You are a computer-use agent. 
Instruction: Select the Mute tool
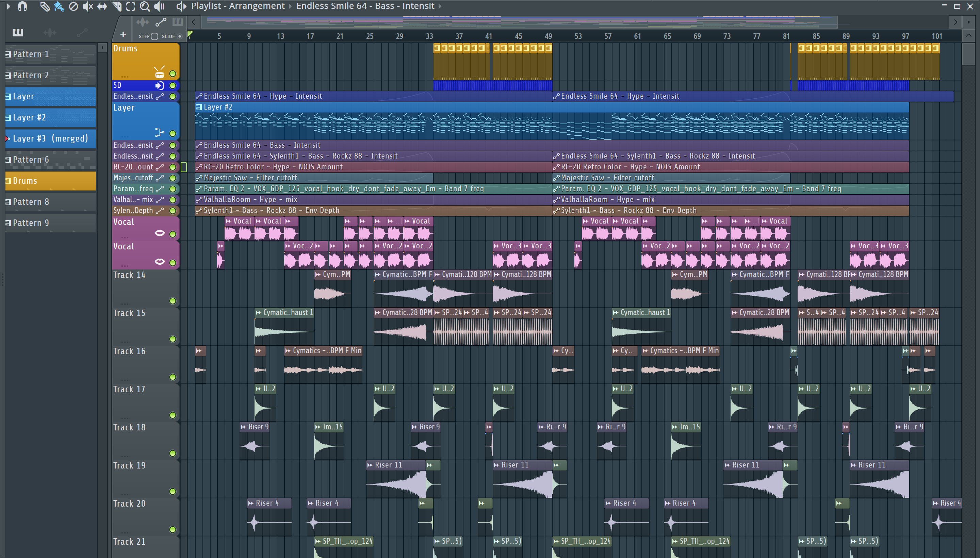point(88,6)
